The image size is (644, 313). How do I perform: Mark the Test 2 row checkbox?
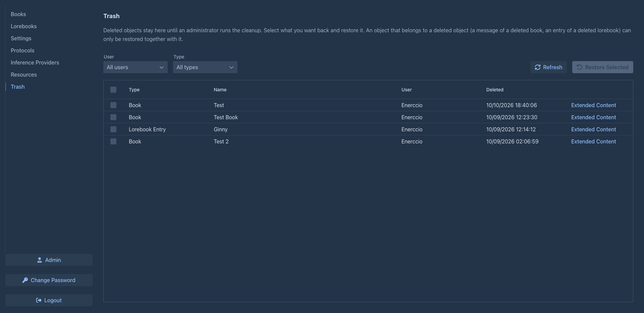[x=113, y=141]
